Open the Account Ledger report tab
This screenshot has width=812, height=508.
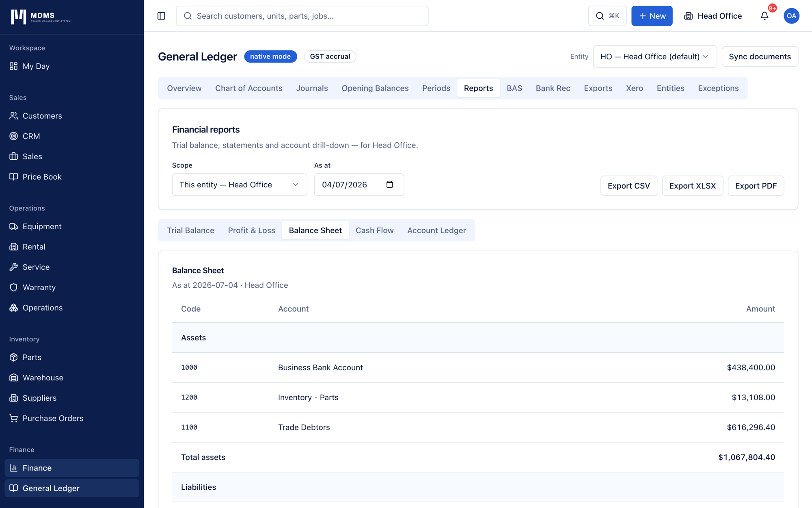coord(436,230)
